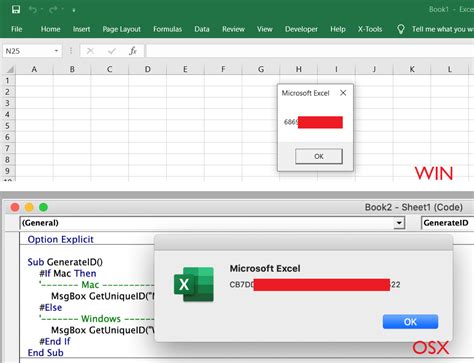The height and width of the screenshot is (363, 474).
Task: Open the GenerateID procedure dropdown
Action: click(x=447, y=223)
